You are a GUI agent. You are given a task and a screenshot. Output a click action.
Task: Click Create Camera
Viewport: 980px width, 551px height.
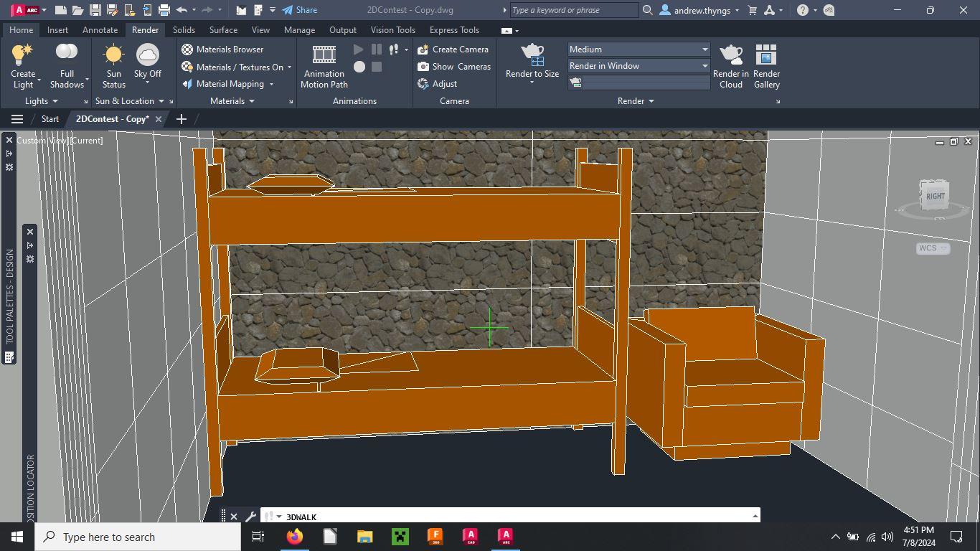click(453, 50)
